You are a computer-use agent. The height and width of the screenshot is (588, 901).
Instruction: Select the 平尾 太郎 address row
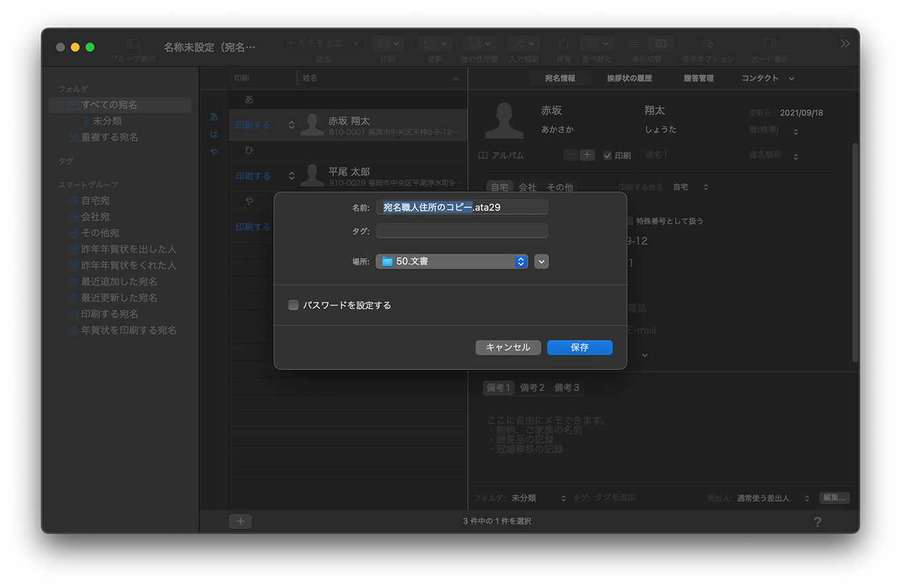(x=348, y=176)
